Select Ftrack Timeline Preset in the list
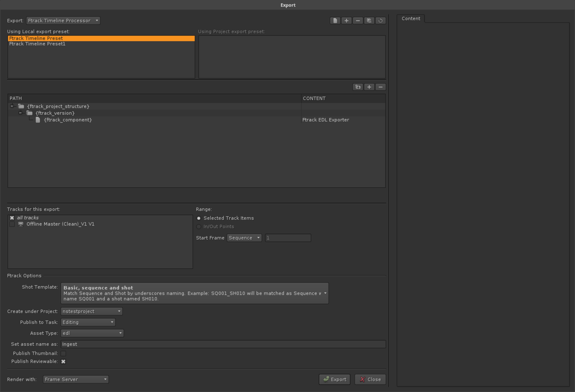The width and height of the screenshot is (575, 392). (101, 38)
